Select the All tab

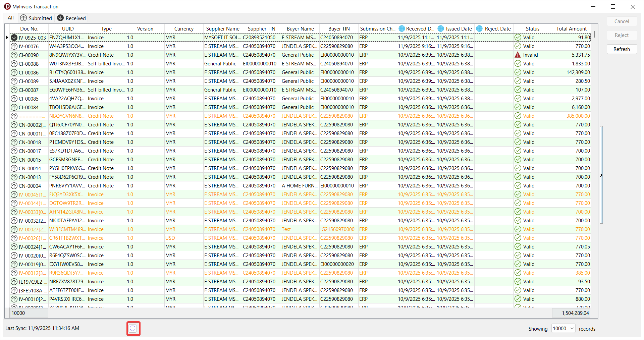(11, 18)
